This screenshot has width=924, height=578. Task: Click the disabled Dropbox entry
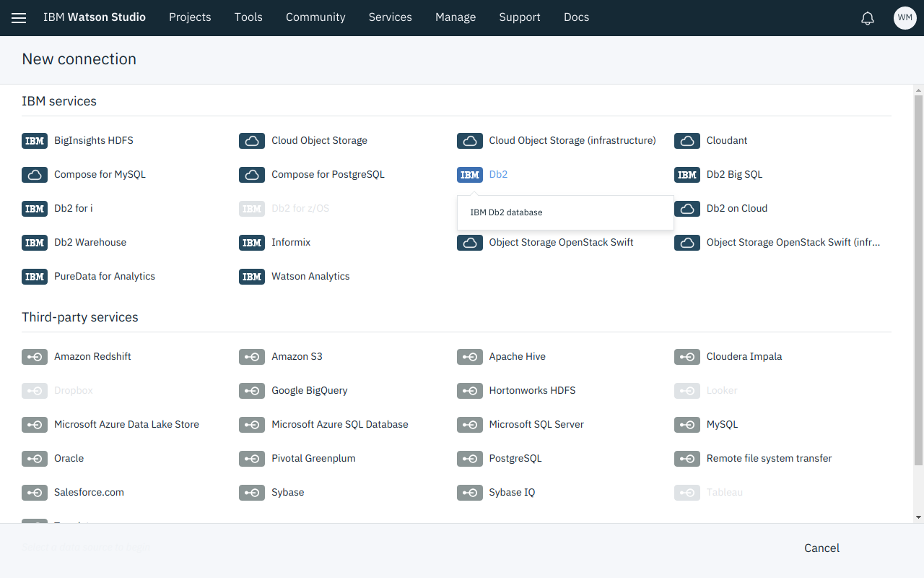click(x=57, y=391)
